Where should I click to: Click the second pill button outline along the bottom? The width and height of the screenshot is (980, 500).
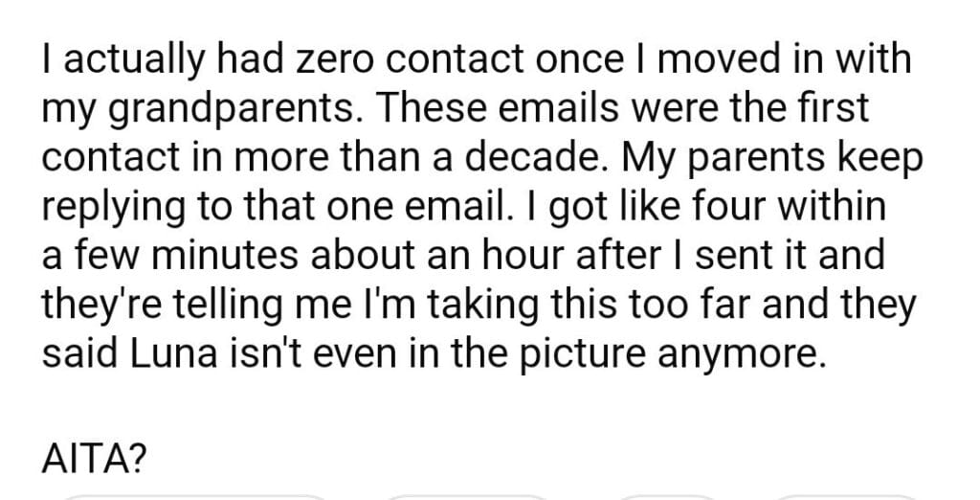pyautogui.click(x=469, y=496)
